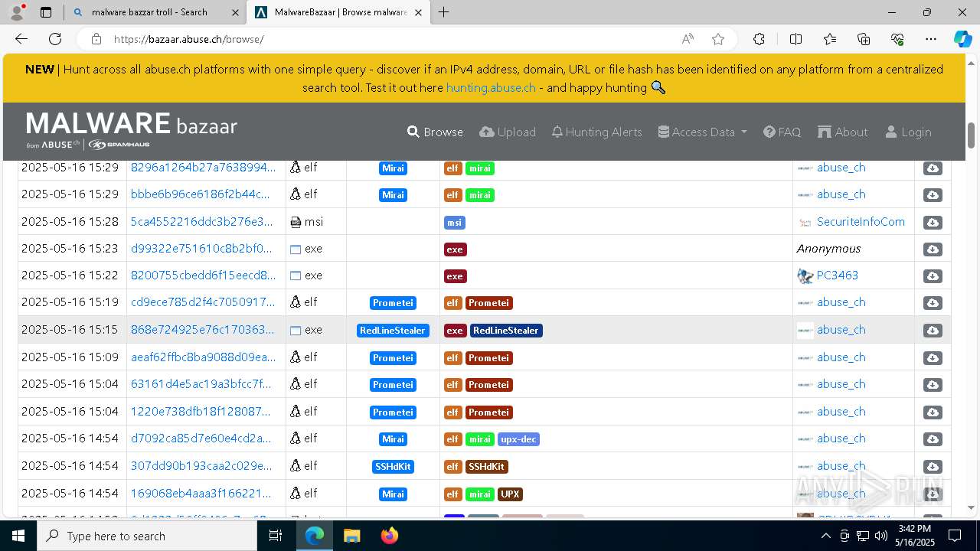View site information lock icon

click(x=96, y=39)
